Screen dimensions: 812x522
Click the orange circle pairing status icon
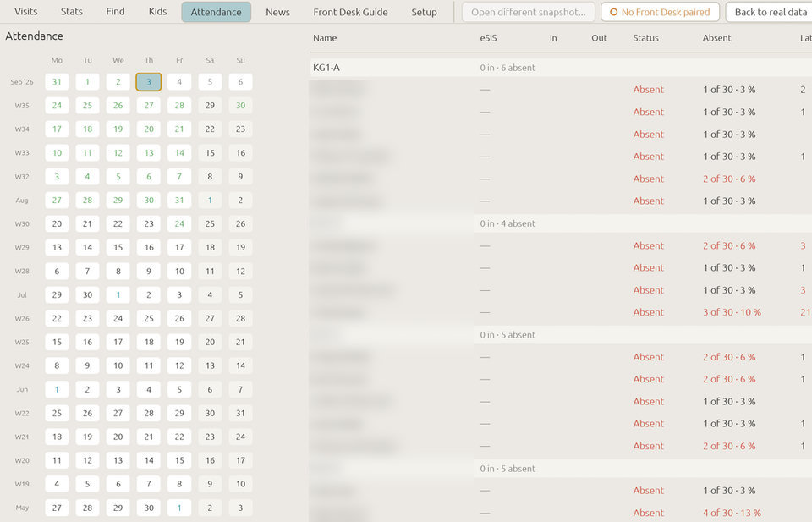(x=614, y=12)
